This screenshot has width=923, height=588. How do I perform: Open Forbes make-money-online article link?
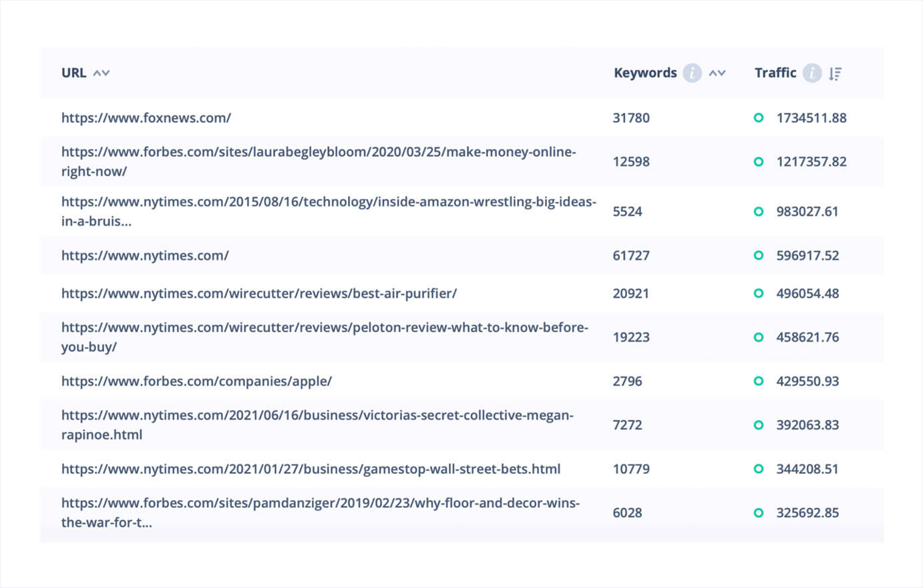pyautogui.click(x=319, y=162)
